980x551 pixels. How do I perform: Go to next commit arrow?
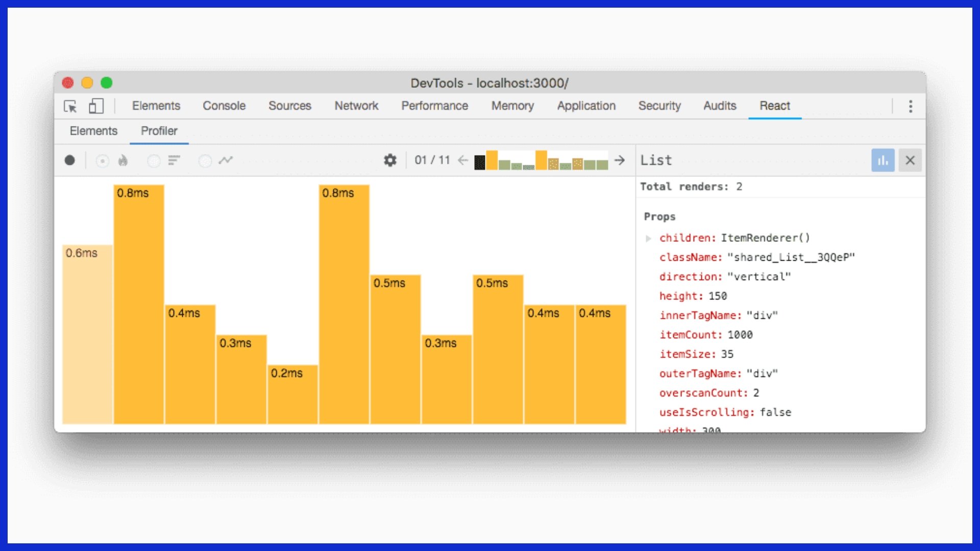[x=620, y=160]
